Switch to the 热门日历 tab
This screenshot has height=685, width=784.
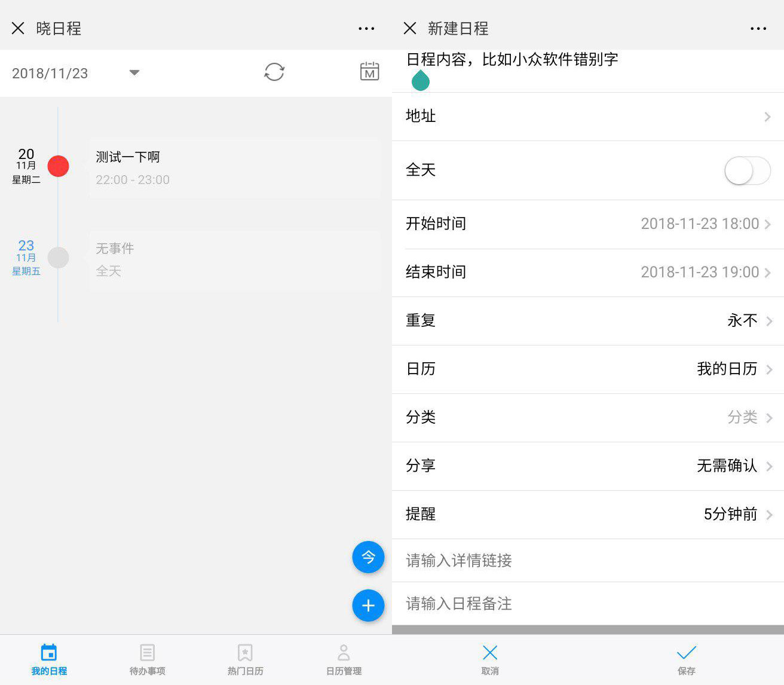point(245,660)
